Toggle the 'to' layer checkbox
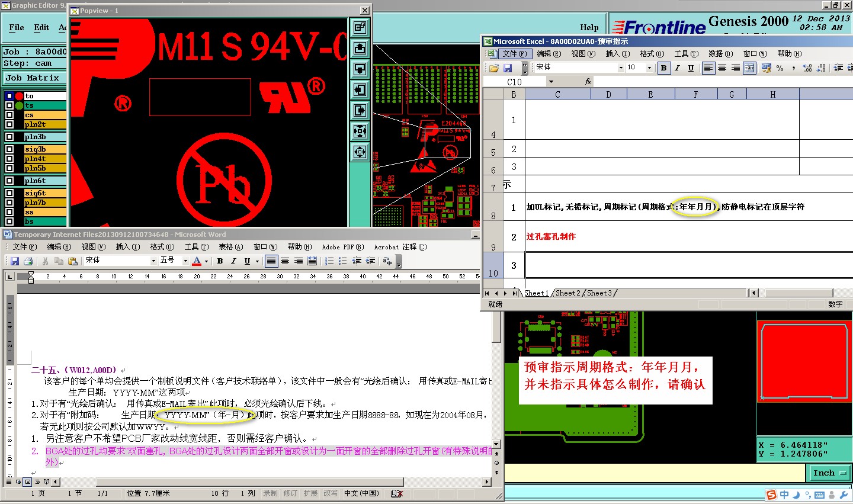The image size is (853, 504). [x=9, y=96]
